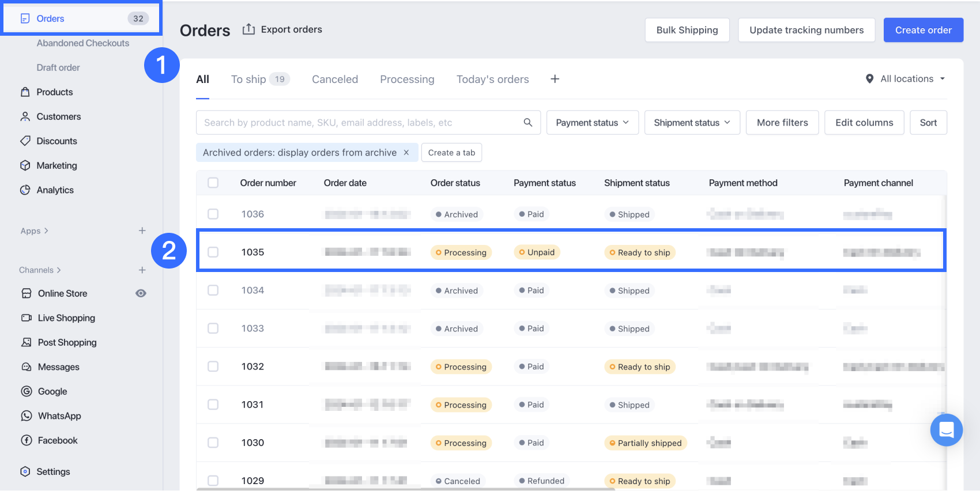The image size is (980, 491).
Task: Click the Create order button
Action: click(923, 30)
